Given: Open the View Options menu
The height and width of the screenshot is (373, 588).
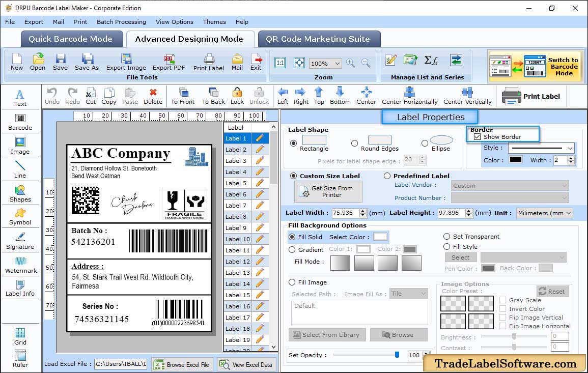Looking at the screenshot, I should point(175,22).
